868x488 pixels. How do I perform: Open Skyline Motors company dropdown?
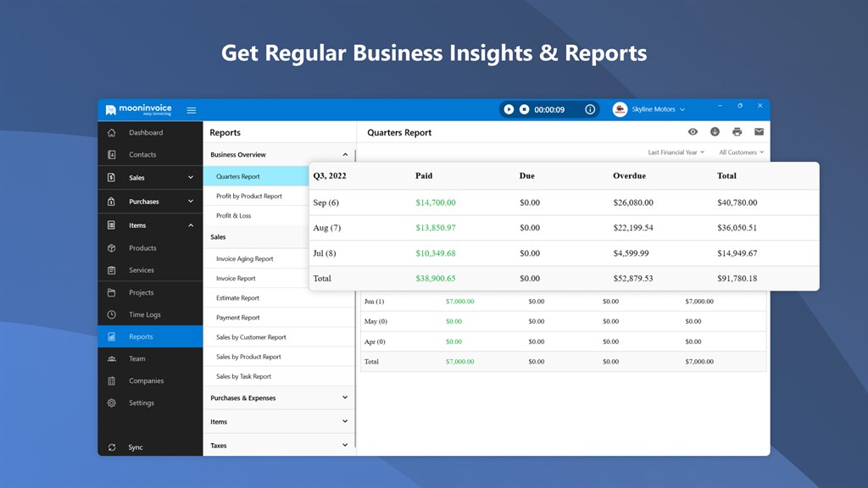point(658,109)
